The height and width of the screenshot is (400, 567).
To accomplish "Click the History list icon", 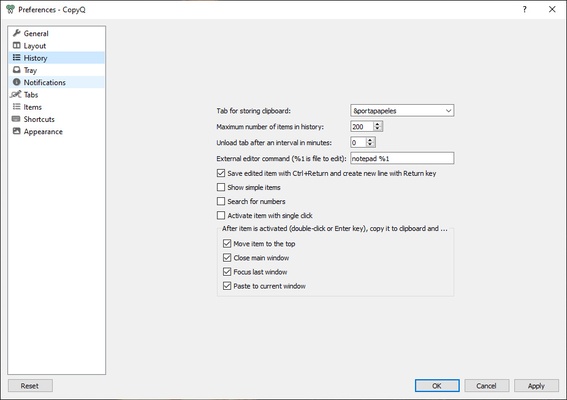I will click(17, 58).
